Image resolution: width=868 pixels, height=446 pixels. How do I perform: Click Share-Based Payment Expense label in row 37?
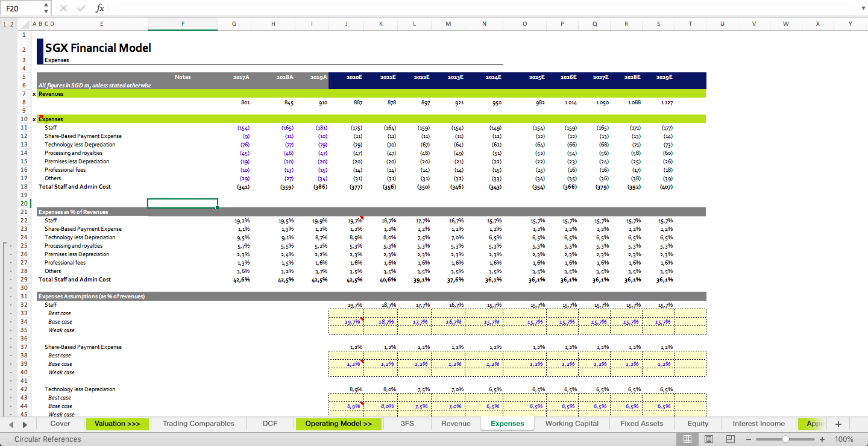coord(83,347)
